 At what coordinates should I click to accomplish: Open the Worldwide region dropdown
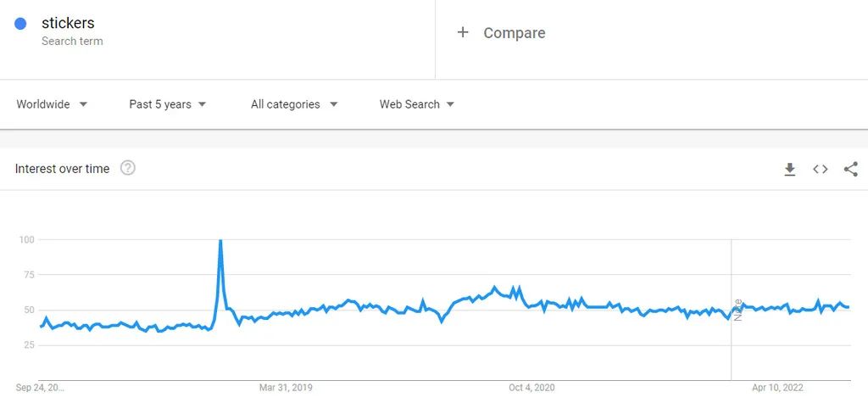click(x=52, y=104)
